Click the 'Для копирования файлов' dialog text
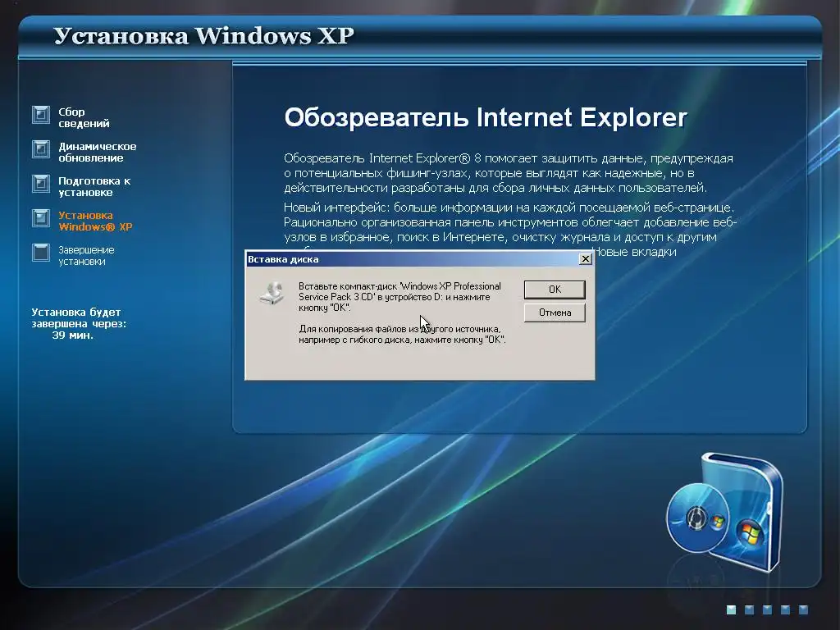This screenshot has height=630, width=840. coord(402,335)
